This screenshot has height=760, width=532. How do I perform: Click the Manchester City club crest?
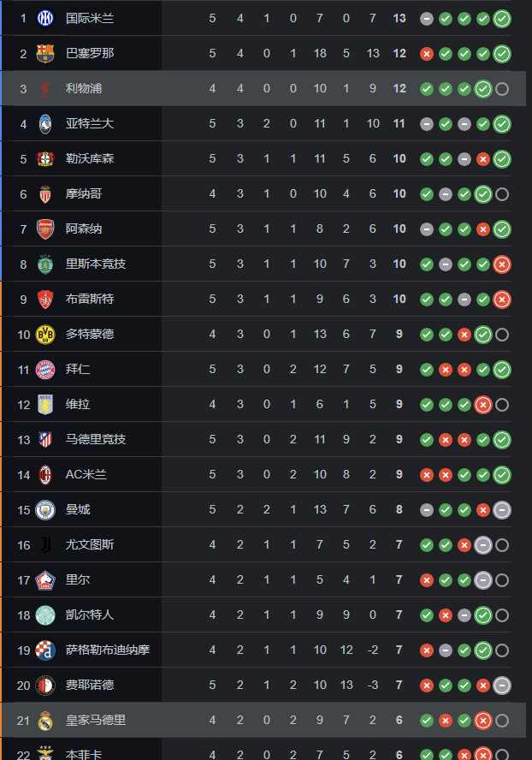click(x=45, y=510)
